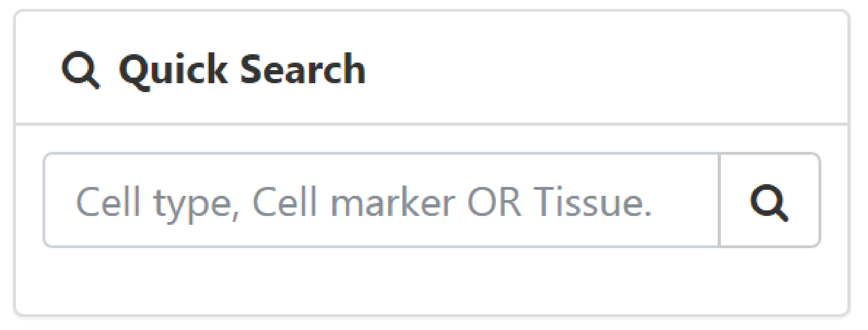Click the magnifier icon beside Quick Search heading

click(x=80, y=70)
